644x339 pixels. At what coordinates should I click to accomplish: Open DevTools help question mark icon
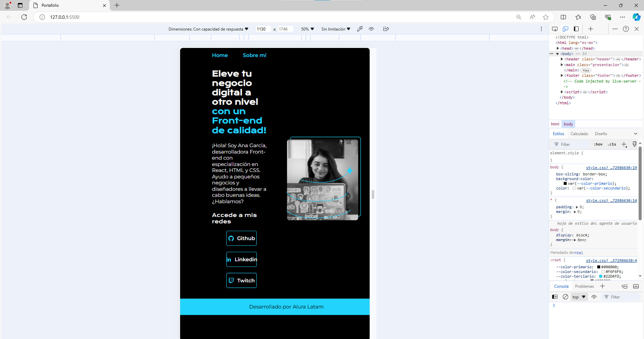(x=626, y=29)
